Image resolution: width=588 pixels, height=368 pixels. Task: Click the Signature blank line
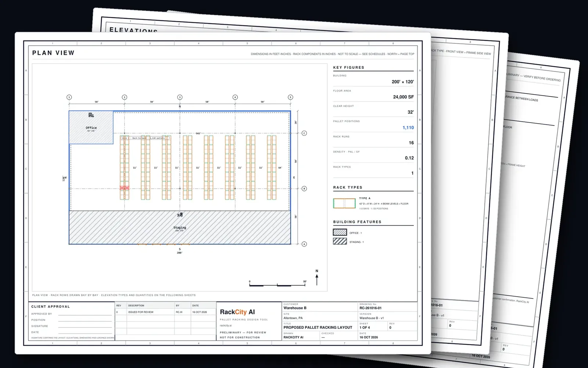point(85,327)
